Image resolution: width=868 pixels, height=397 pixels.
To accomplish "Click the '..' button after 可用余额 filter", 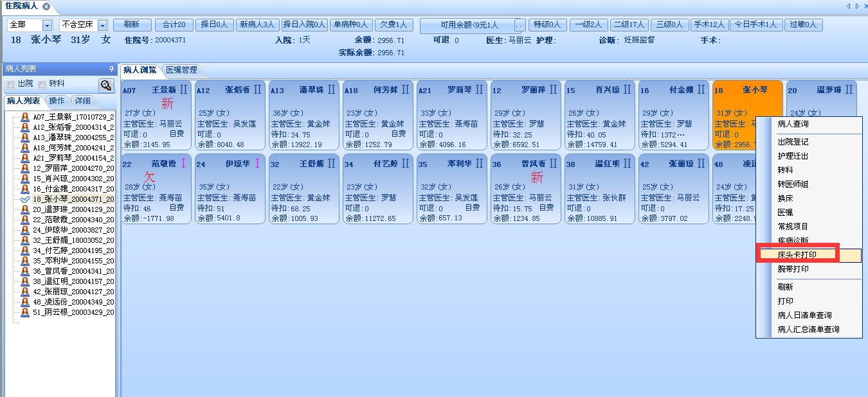I will 520,25.
